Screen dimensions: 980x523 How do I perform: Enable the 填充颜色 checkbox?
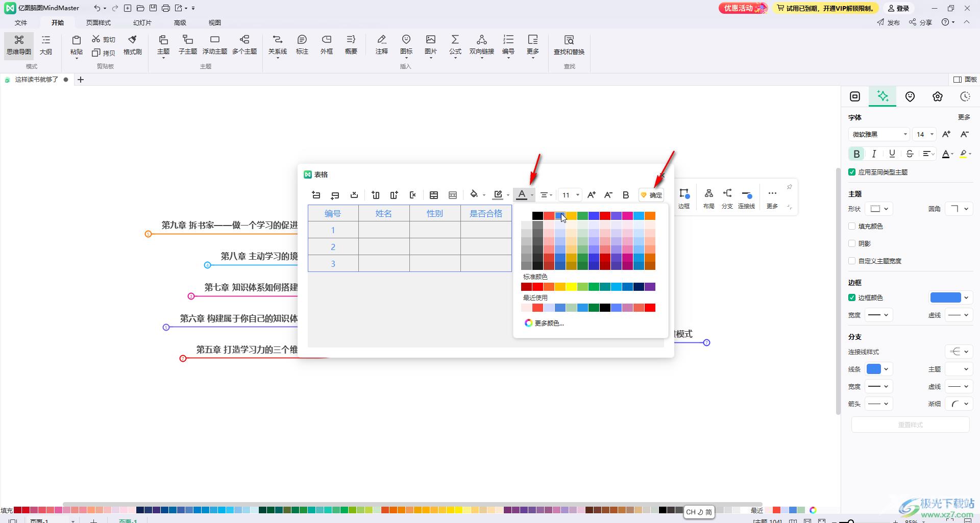coord(852,226)
